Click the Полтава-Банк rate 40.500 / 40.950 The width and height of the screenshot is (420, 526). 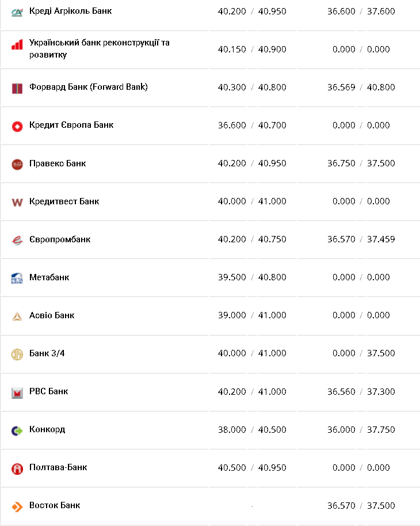tap(252, 467)
